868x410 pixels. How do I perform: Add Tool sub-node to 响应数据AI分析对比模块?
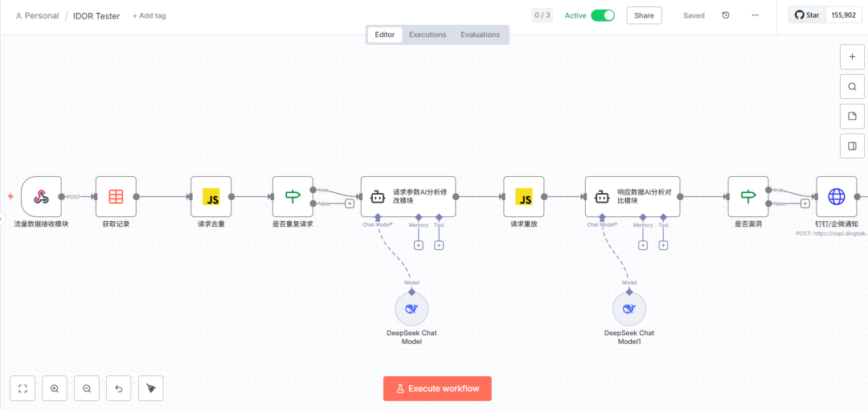click(663, 244)
